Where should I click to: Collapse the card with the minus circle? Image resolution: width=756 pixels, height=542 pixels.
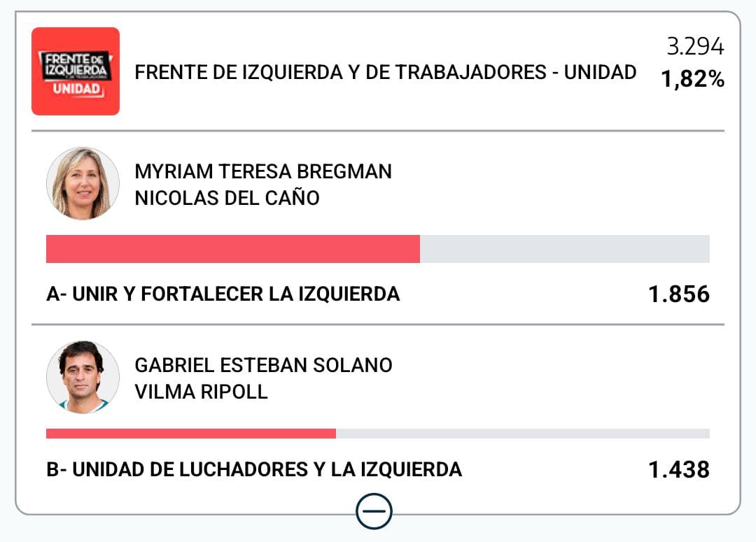click(374, 511)
